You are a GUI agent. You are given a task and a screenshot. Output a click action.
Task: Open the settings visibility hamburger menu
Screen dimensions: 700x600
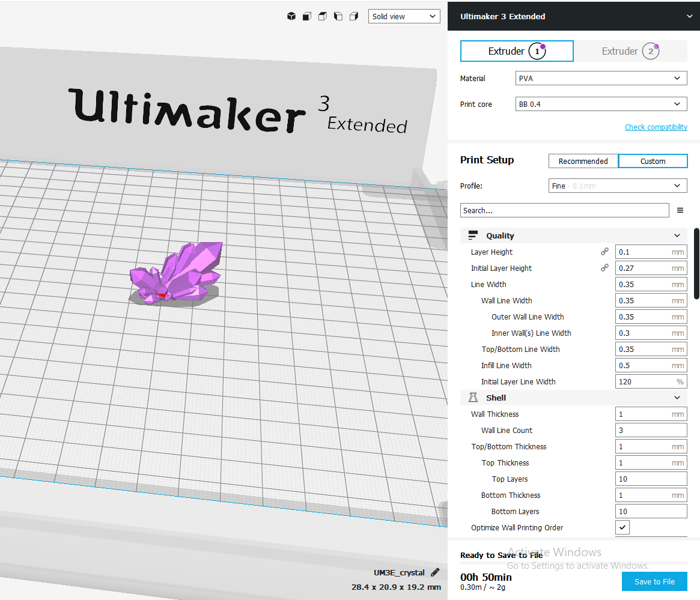click(680, 211)
